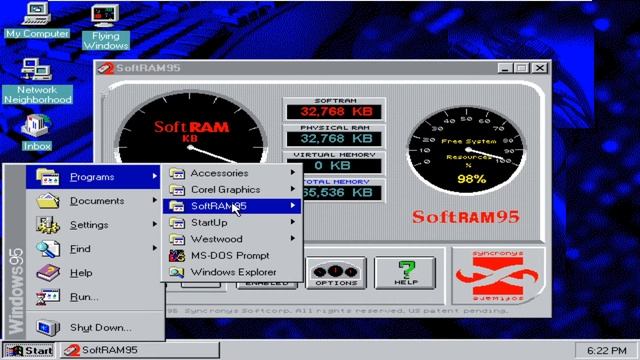
Task: Choose Run... from the Start menu
Action: click(x=93, y=297)
